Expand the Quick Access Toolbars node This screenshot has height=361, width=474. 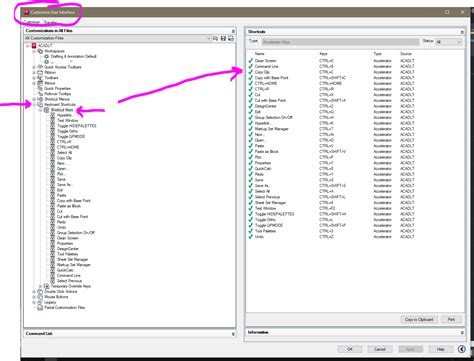[x=34, y=67]
